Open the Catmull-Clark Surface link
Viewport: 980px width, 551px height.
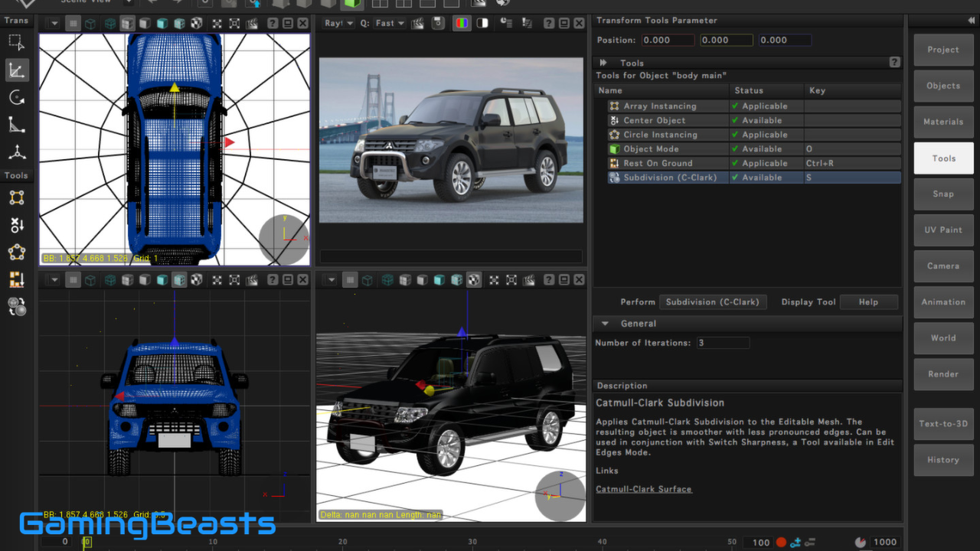tap(644, 489)
